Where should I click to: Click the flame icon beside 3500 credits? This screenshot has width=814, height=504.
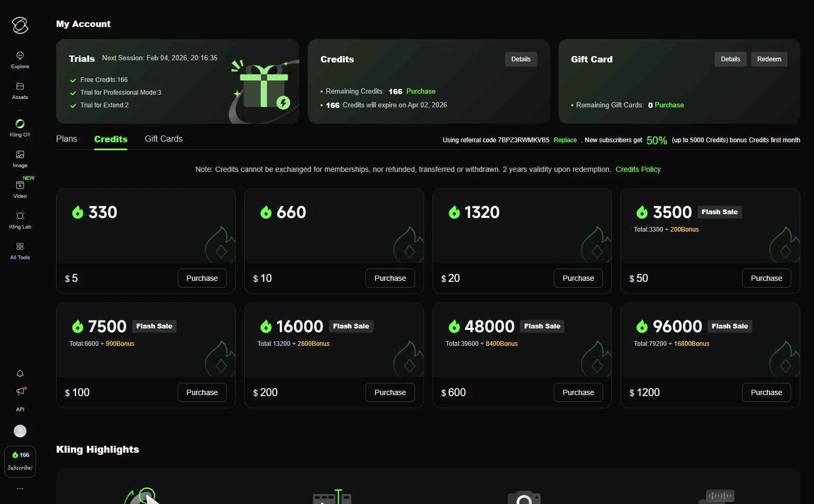tap(642, 213)
